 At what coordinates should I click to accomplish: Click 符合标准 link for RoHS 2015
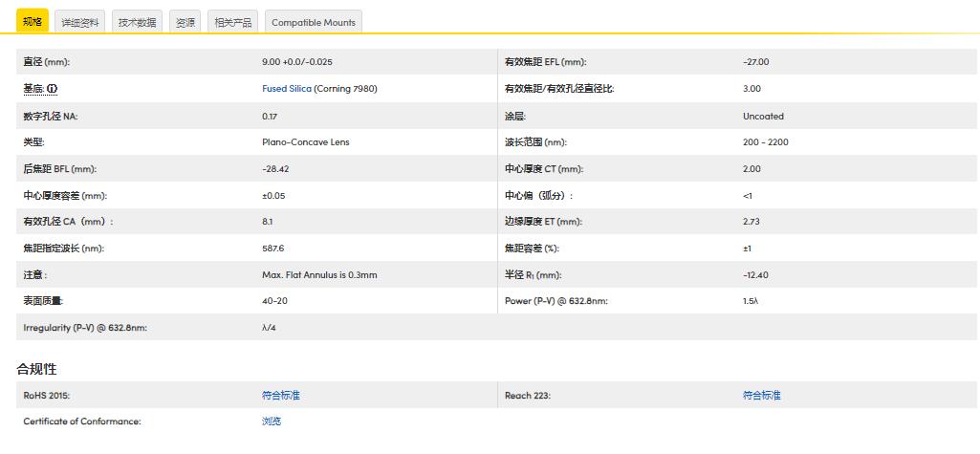click(x=280, y=395)
